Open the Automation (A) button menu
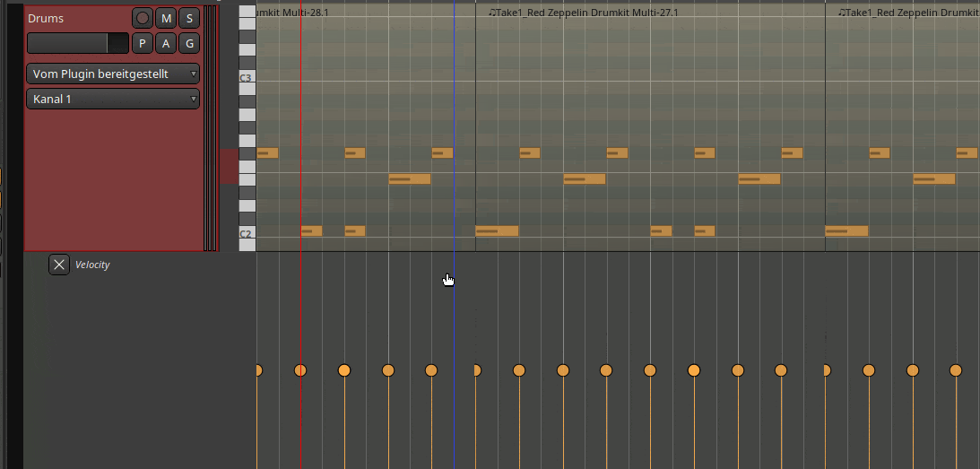Screen dimensions: 980x469 click(166, 43)
